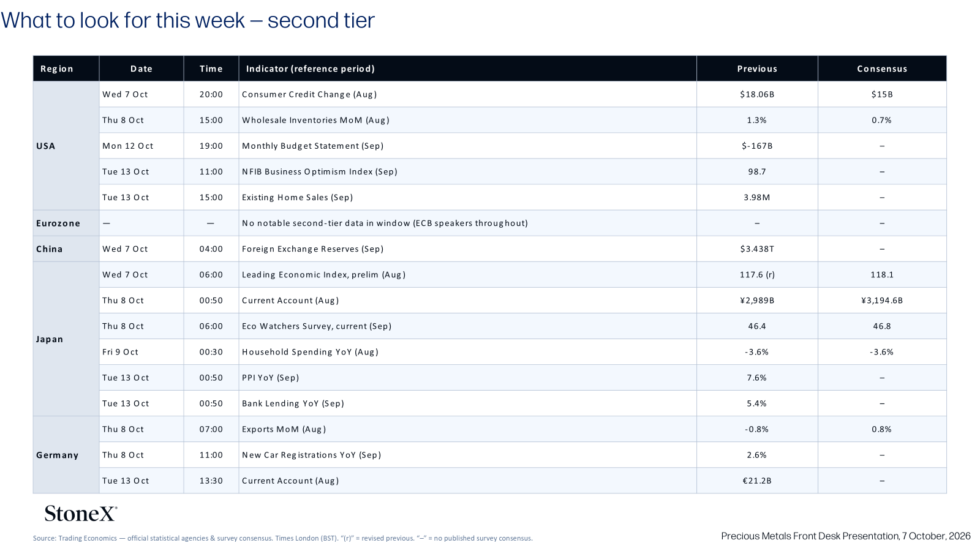980x551 pixels.
Task: Click the '13:30' time cell
Action: click(x=211, y=480)
